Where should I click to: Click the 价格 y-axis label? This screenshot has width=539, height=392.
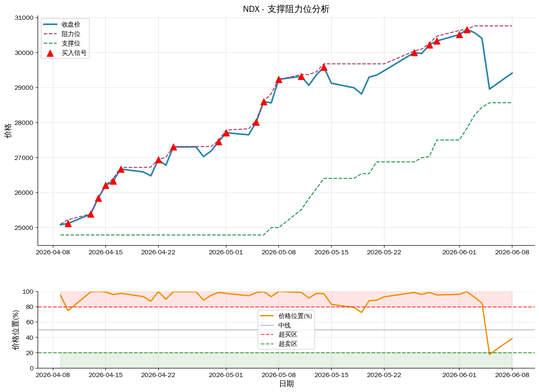[8, 131]
